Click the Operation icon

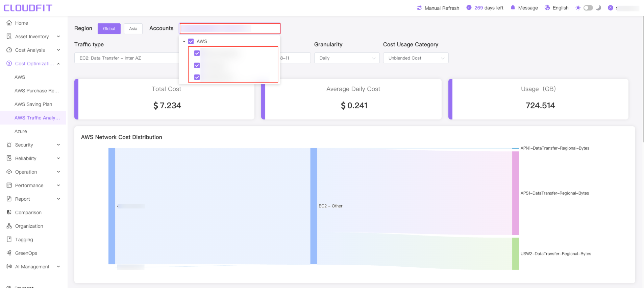coord(9,172)
